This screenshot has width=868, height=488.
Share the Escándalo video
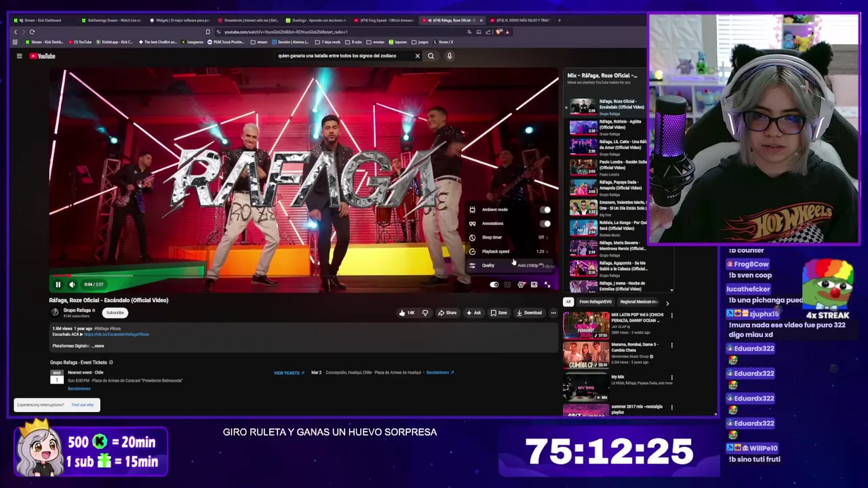click(x=447, y=313)
